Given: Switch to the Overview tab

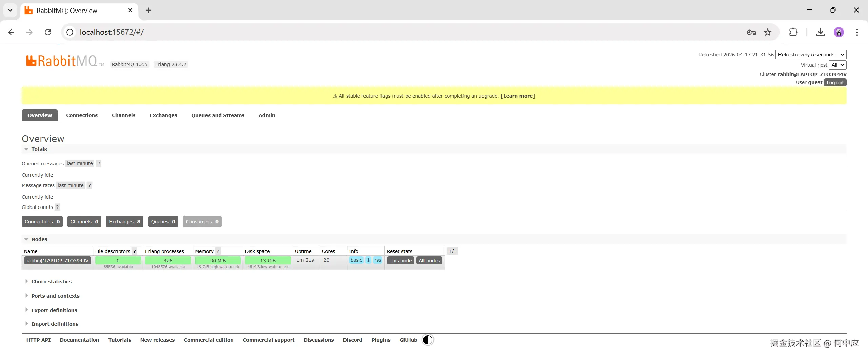Looking at the screenshot, I should [40, 115].
